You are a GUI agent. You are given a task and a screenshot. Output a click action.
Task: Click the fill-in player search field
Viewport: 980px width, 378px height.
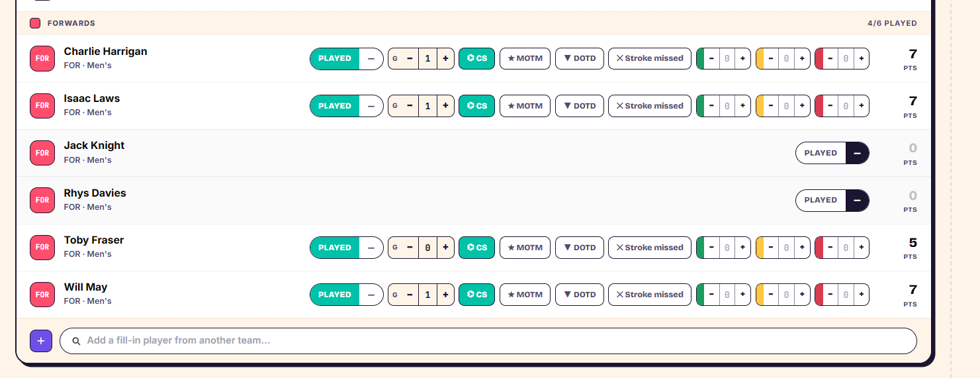pyautogui.click(x=488, y=341)
